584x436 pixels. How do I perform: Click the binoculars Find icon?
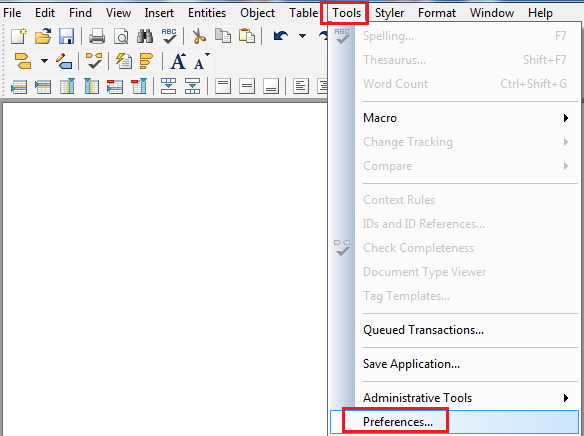[x=145, y=36]
